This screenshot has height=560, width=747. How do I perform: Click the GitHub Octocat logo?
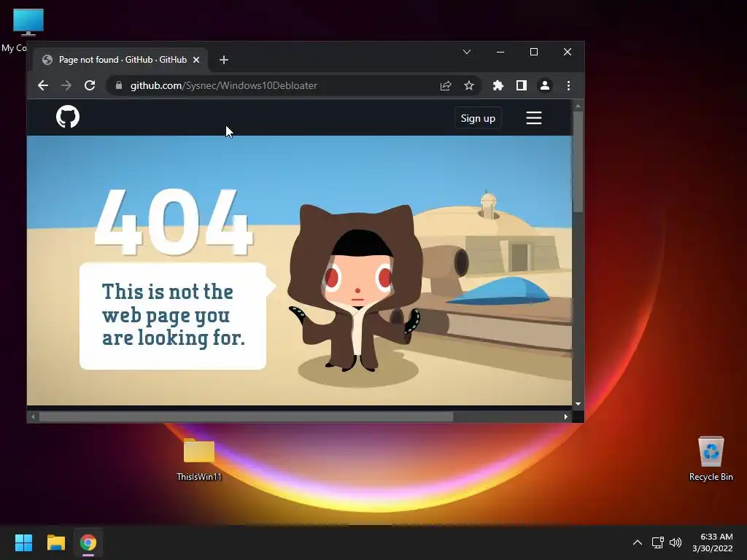click(x=68, y=117)
